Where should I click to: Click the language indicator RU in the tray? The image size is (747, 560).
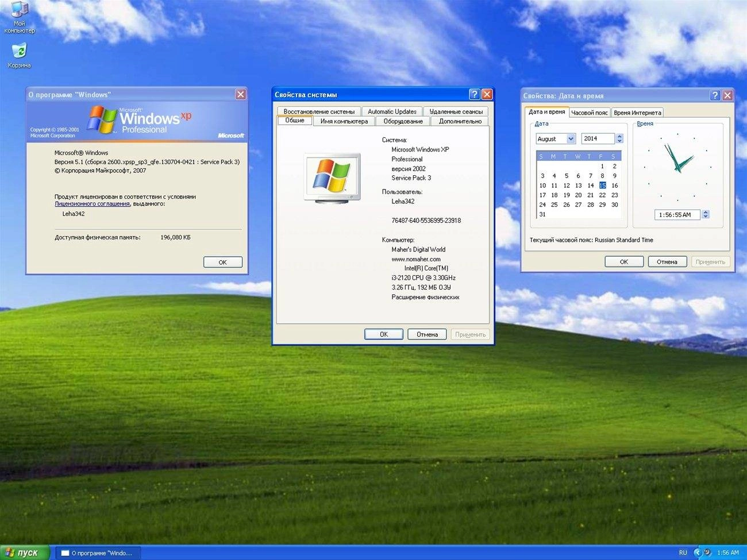pyautogui.click(x=683, y=553)
